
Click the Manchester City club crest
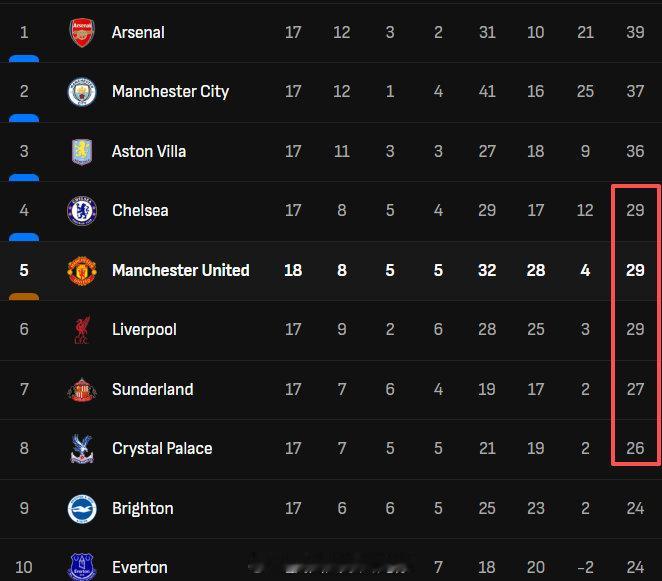pyautogui.click(x=81, y=92)
